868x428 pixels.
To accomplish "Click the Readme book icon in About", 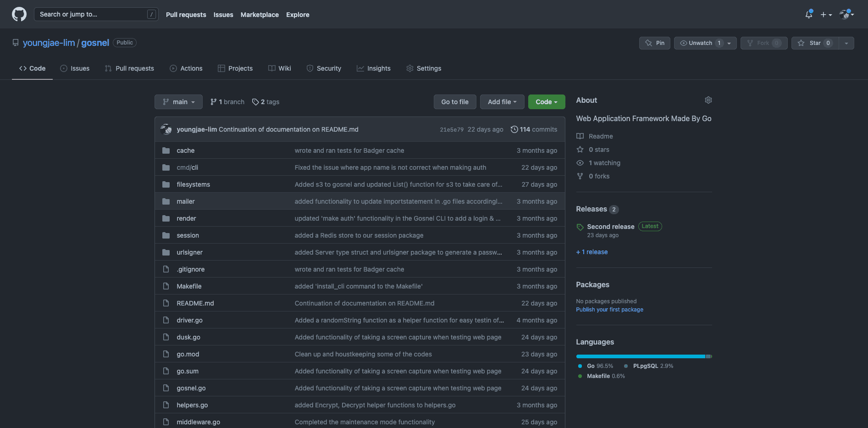I will [580, 136].
